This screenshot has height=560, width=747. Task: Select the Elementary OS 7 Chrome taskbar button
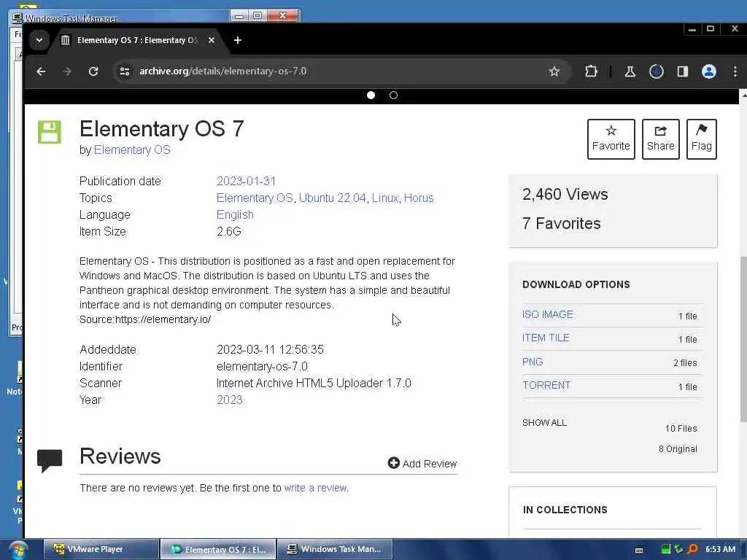pyautogui.click(x=218, y=549)
